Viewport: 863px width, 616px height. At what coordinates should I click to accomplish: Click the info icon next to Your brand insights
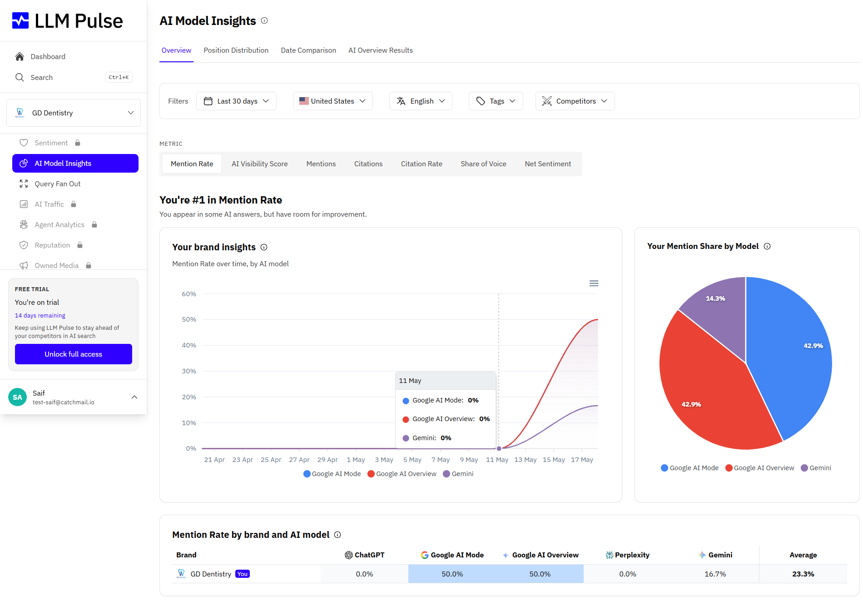click(264, 247)
